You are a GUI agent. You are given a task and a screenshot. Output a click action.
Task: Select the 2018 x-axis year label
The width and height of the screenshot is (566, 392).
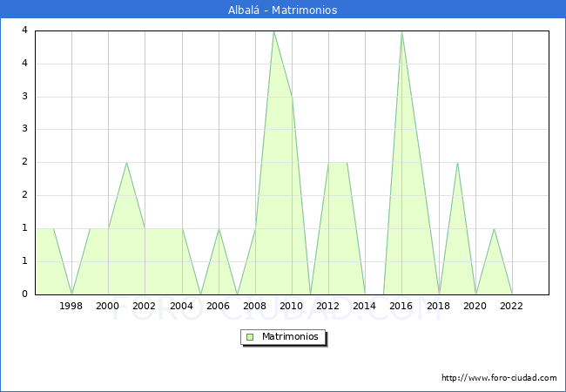(438, 306)
